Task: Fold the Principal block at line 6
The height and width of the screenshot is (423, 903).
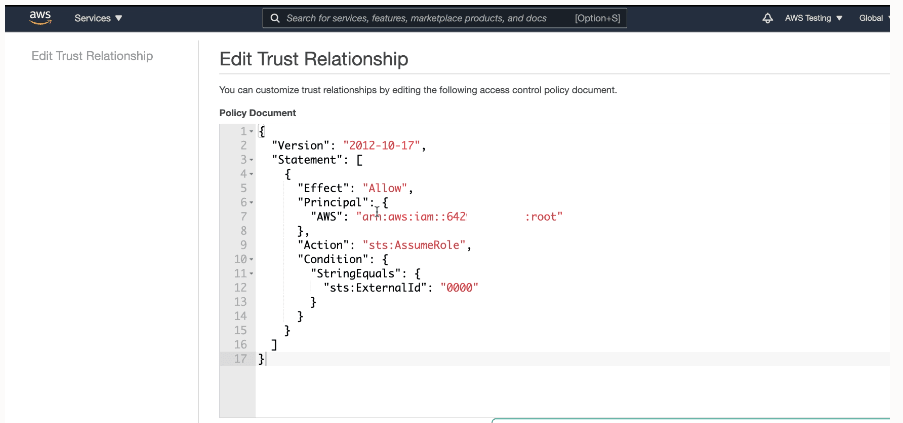Action: [251, 202]
